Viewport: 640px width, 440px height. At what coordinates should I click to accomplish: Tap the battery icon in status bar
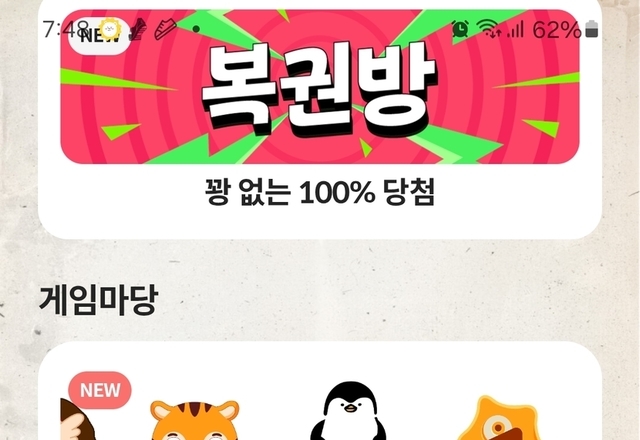point(591,29)
